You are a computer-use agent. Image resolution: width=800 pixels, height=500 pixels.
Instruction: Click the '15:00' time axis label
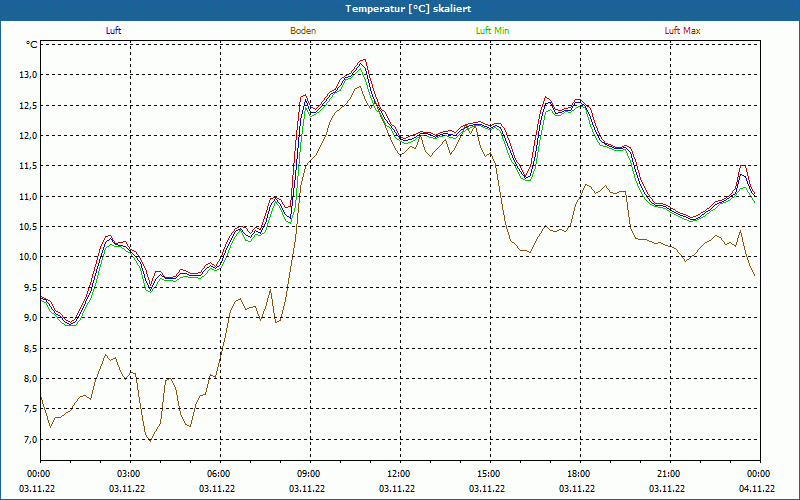490,474
